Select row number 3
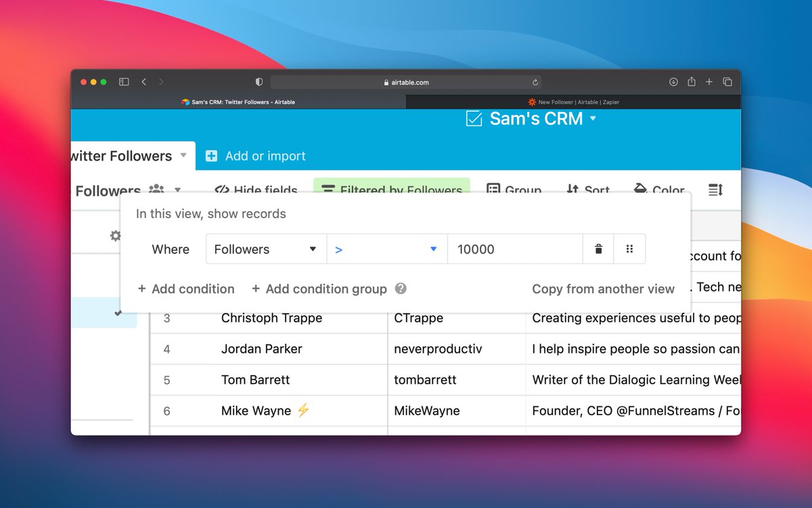812x508 pixels. [x=166, y=318]
